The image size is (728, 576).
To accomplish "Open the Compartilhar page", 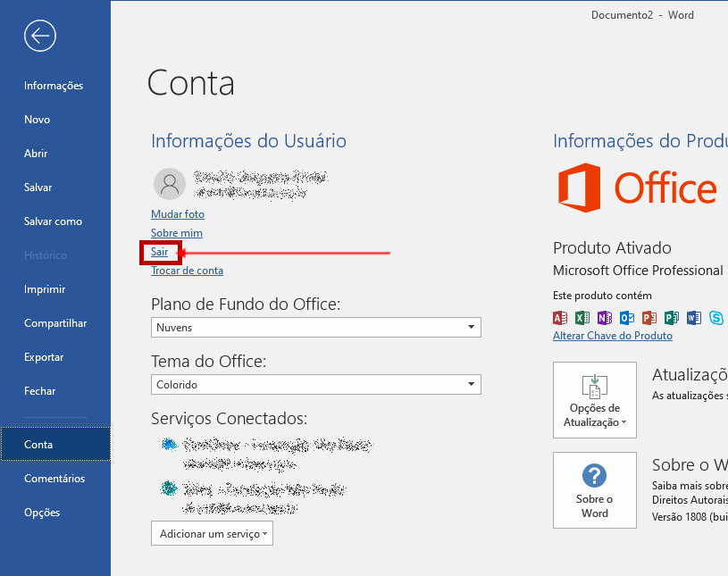I will 55,323.
